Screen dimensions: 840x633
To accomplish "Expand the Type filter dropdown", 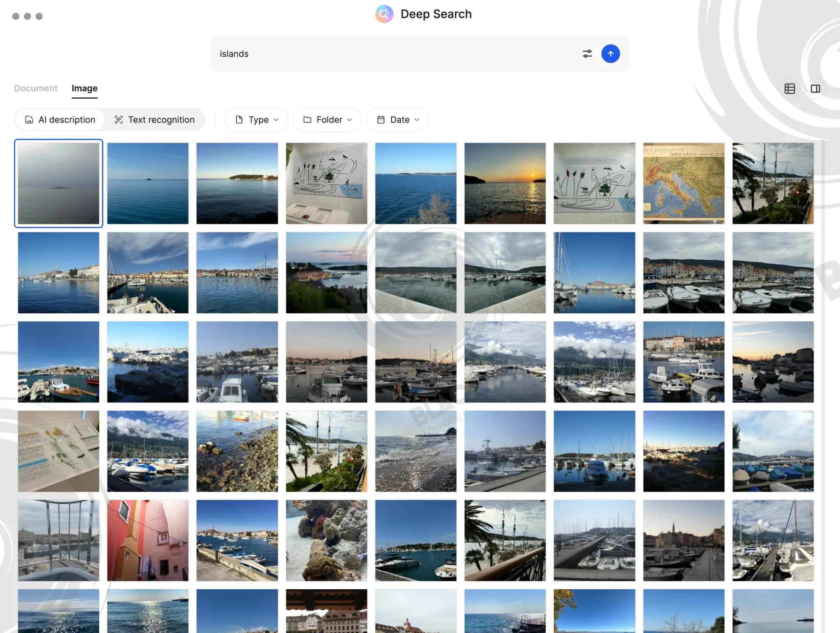I will (256, 120).
